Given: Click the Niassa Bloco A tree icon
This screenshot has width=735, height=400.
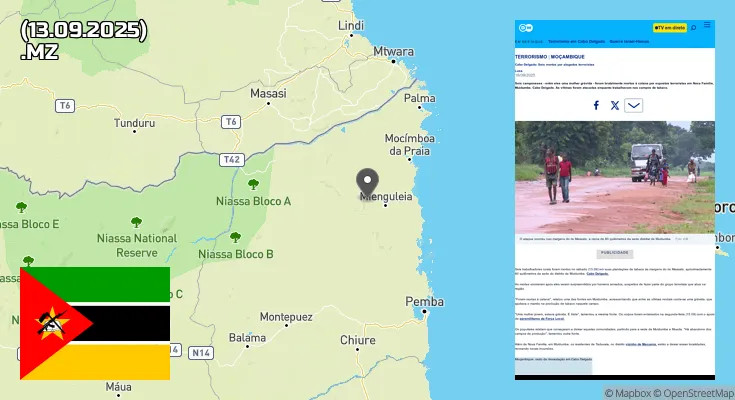Looking at the screenshot, I should (x=252, y=184).
